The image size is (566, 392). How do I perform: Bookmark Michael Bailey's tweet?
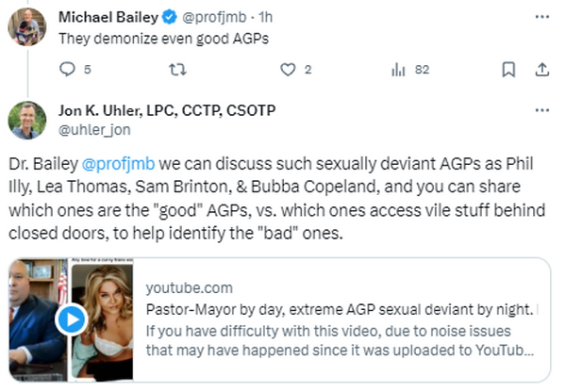tap(508, 69)
